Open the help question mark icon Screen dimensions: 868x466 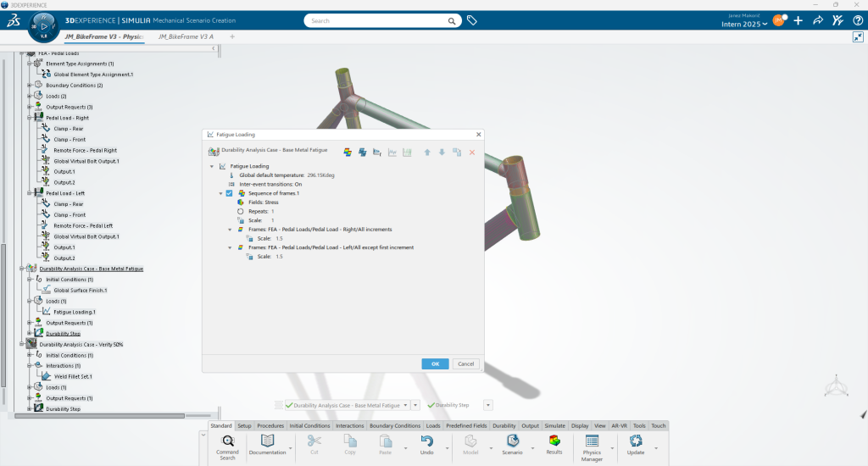pyautogui.click(x=857, y=19)
